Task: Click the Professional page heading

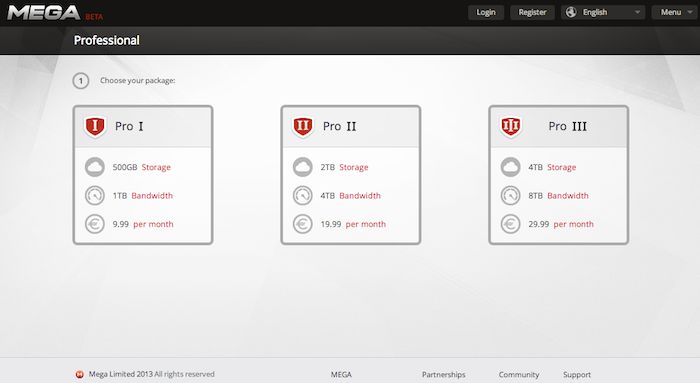Action: pos(107,40)
